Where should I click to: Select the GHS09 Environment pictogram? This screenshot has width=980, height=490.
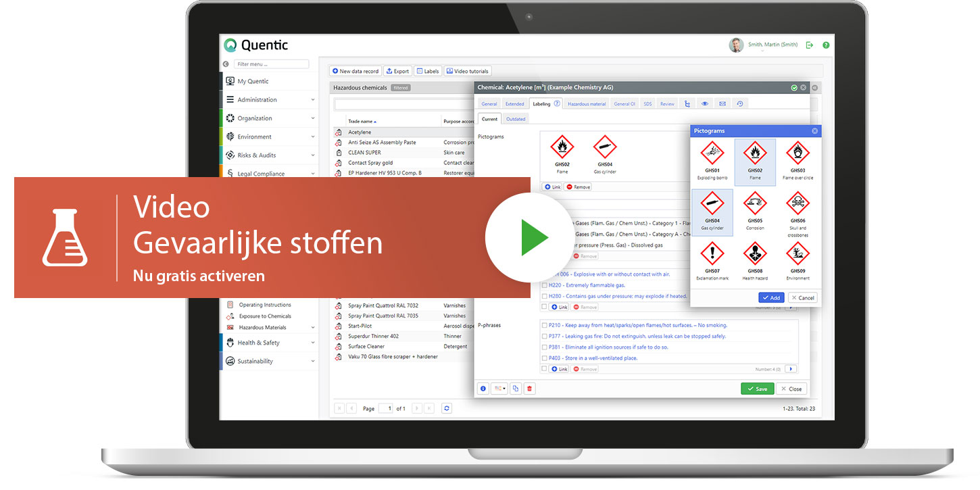[x=798, y=262]
